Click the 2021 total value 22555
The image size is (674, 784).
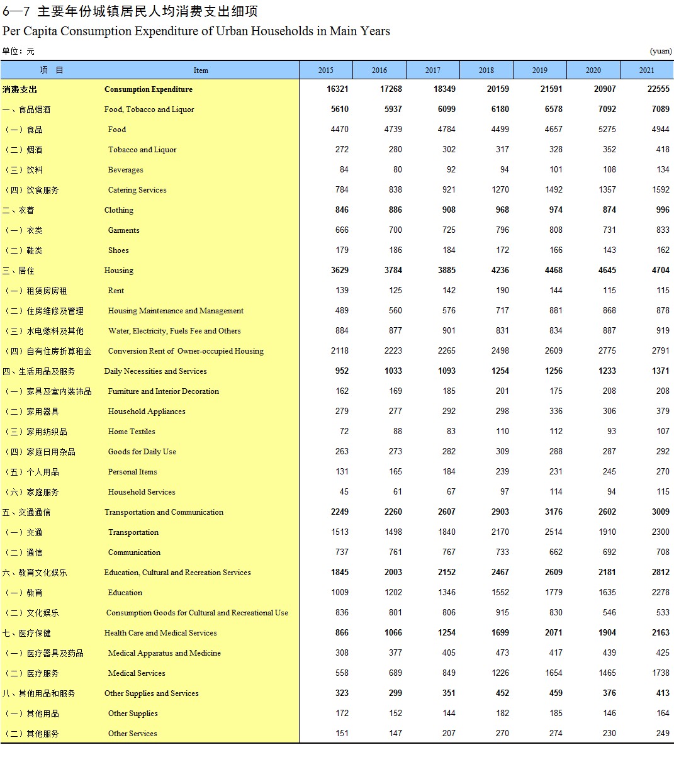(x=658, y=89)
